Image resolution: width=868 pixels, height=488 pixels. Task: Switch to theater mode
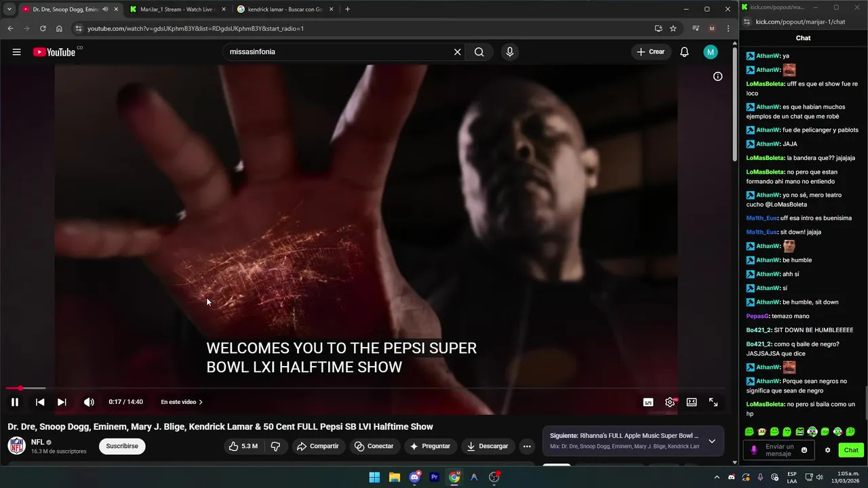(692, 402)
